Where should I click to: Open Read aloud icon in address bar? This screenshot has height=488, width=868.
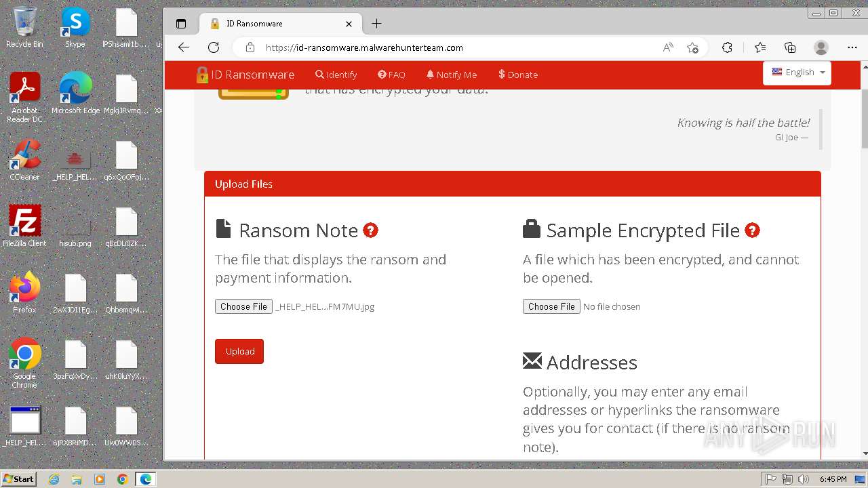point(668,47)
